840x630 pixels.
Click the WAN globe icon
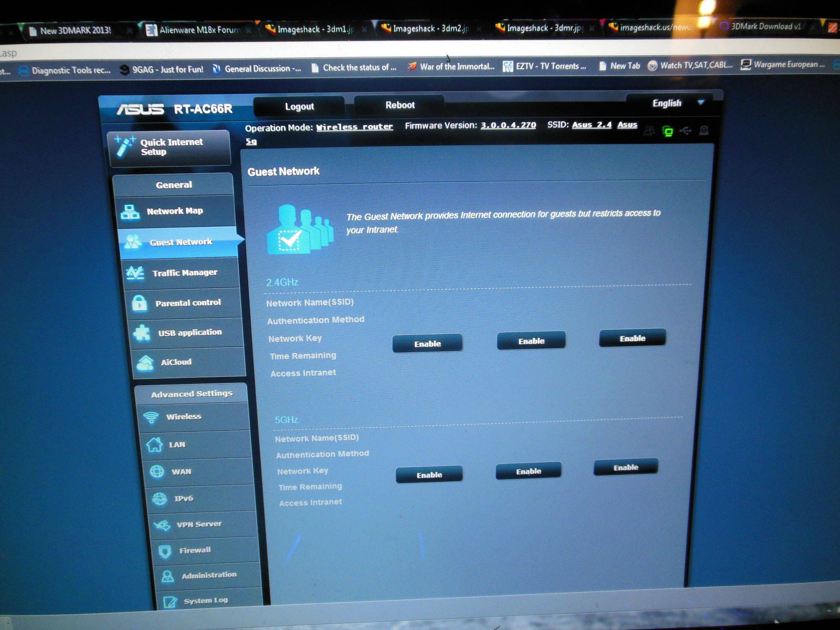click(x=157, y=471)
